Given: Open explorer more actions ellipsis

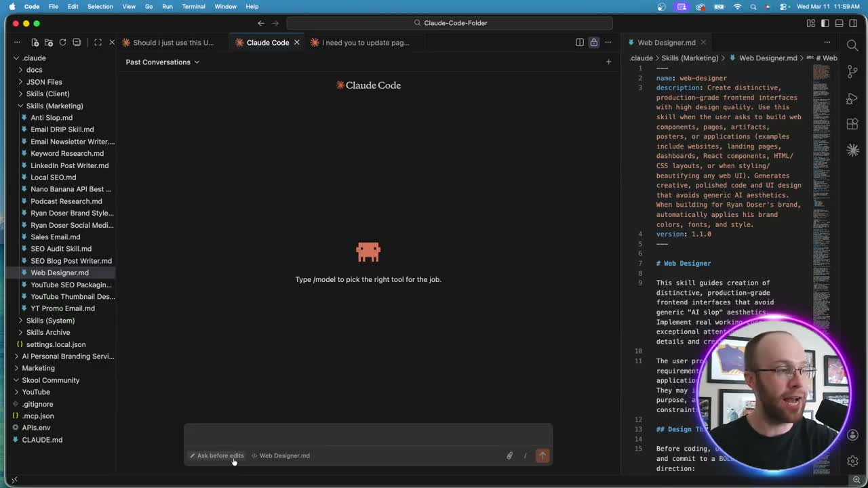Looking at the screenshot, I should [17, 42].
